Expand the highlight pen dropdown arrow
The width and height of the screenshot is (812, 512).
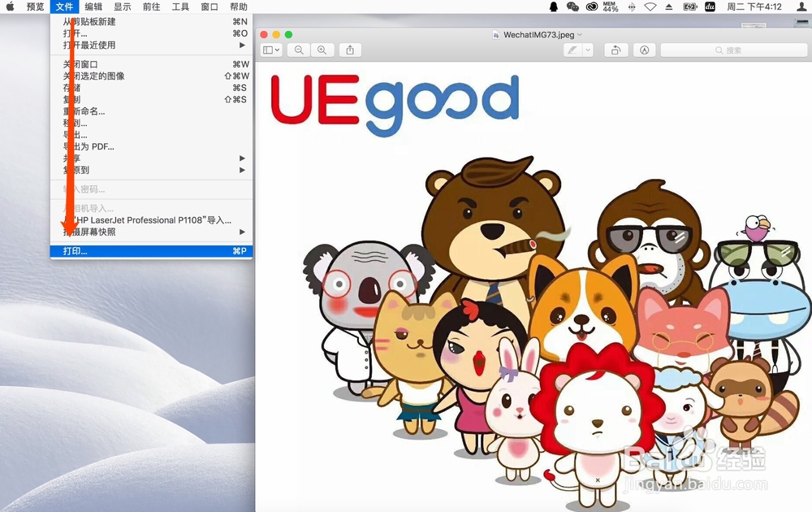coord(588,50)
